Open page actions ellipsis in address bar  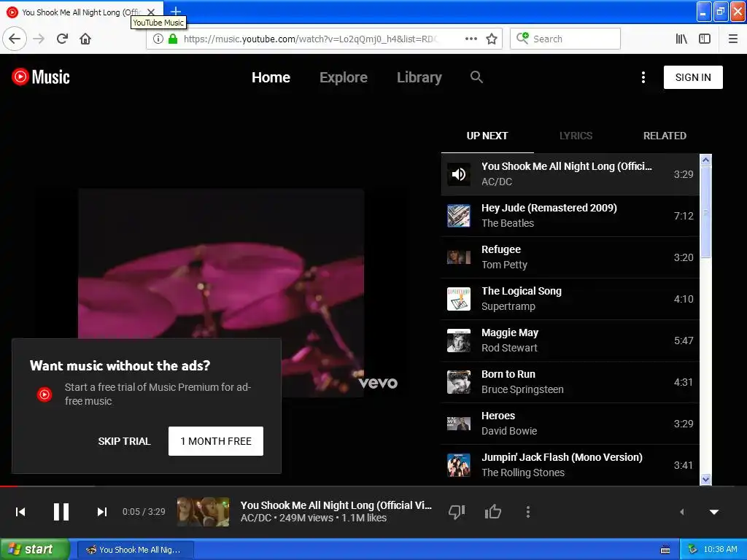pos(471,39)
